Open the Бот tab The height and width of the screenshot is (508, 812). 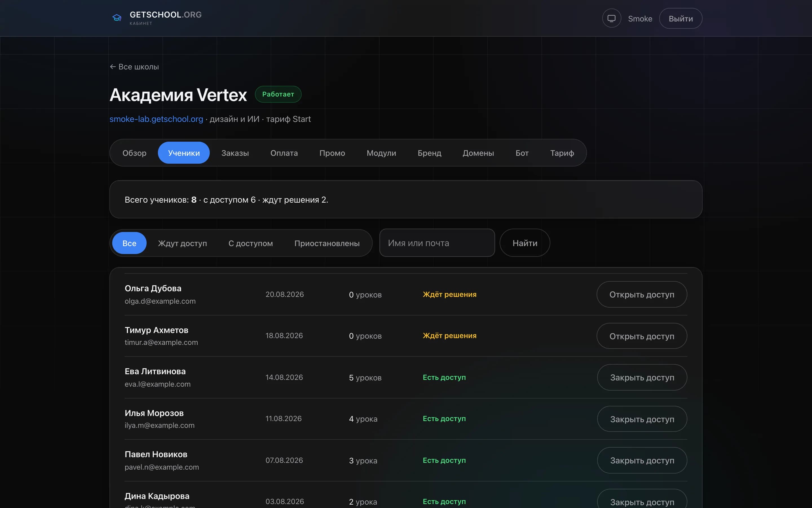coord(522,153)
